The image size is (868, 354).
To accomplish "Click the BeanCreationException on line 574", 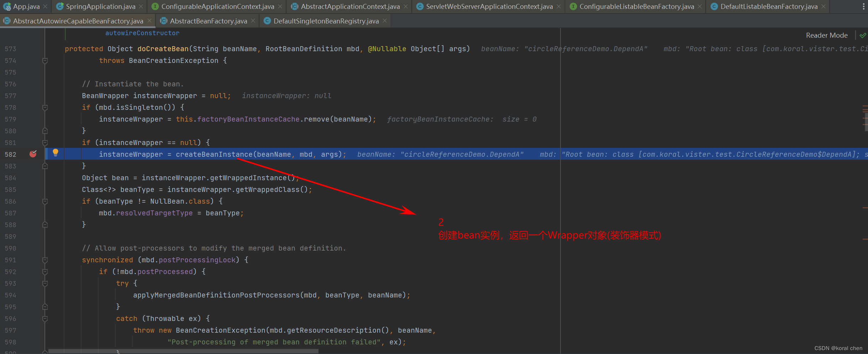I will click(173, 60).
